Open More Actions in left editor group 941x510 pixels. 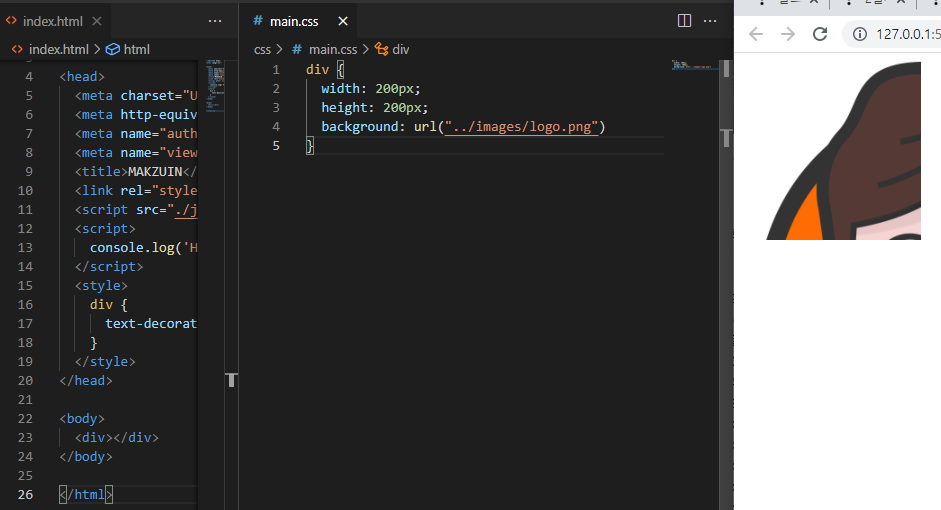pyautogui.click(x=215, y=21)
